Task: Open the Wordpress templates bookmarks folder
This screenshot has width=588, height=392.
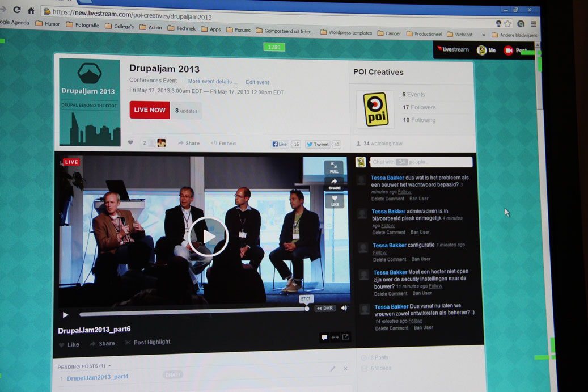Action: point(346,33)
